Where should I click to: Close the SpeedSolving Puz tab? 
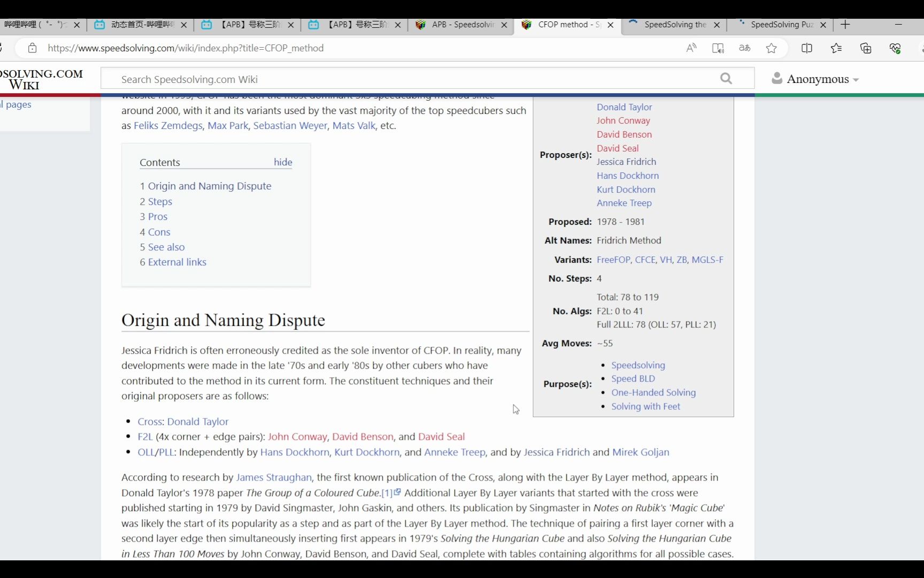[x=823, y=25]
